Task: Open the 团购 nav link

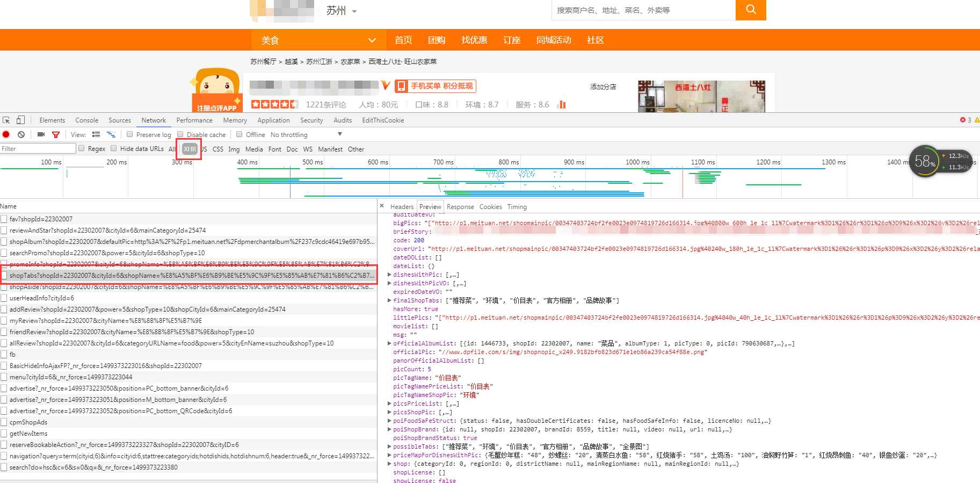Action: [x=437, y=40]
